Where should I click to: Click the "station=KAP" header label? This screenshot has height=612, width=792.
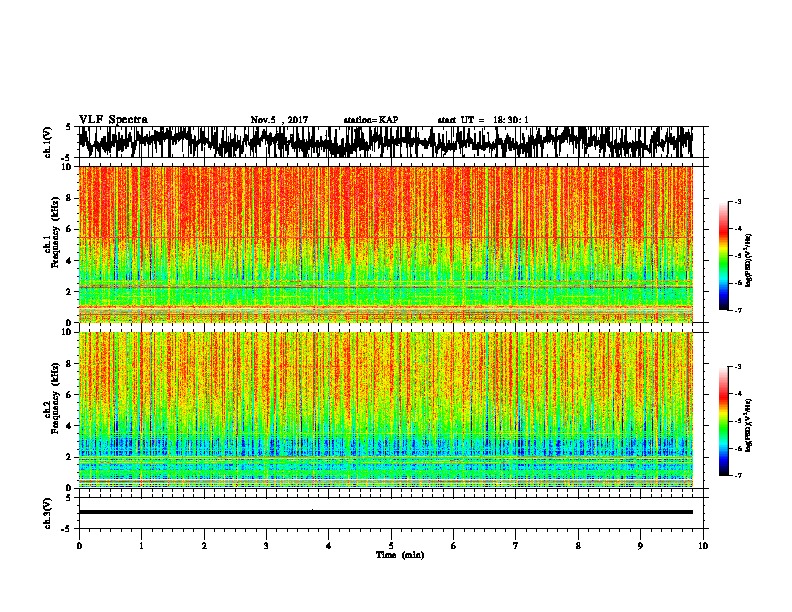coord(371,120)
